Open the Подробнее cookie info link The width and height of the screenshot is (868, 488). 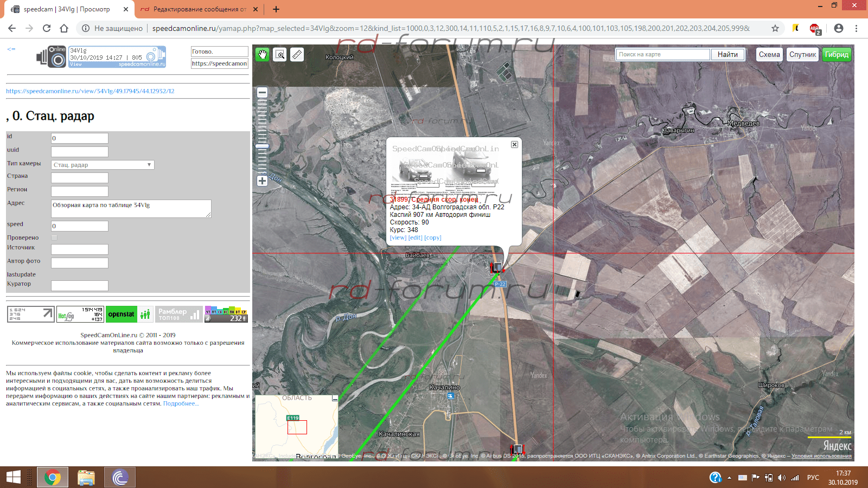click(181, 403)
